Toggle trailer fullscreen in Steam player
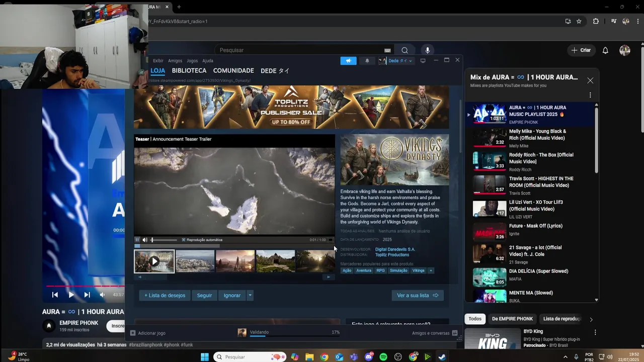644x362 pixels. click(x=331, y=240)
